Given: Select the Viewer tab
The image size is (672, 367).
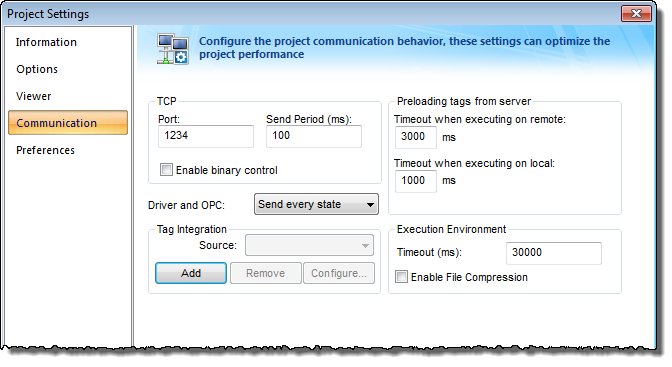Looking at the screenshot, I should pos(33,96).
